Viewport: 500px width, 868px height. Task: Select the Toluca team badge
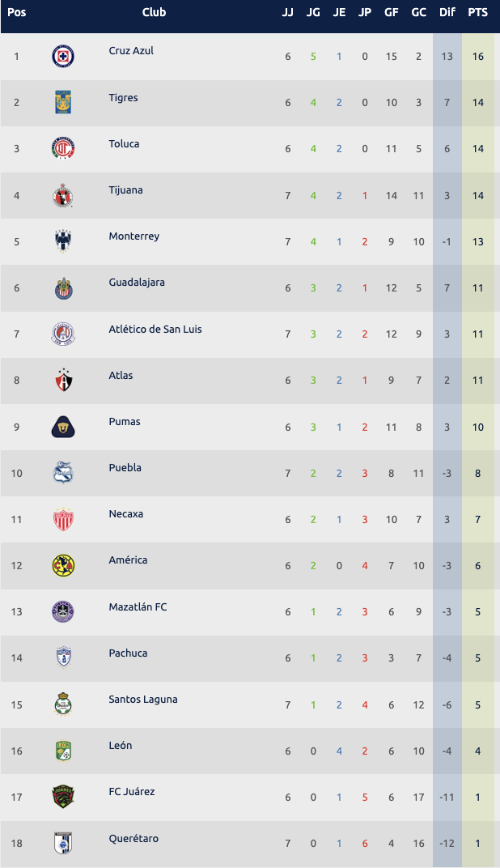63,149
